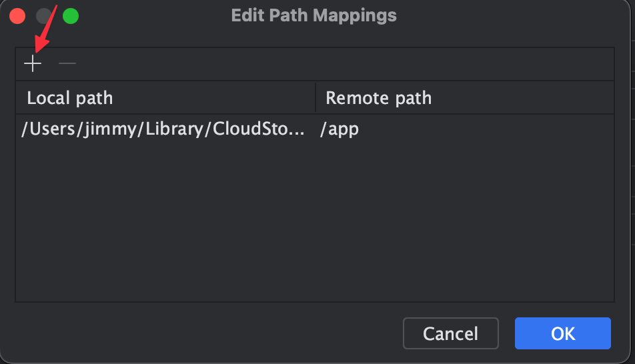Select the /Users/jimmy/Library local path cell
635x364 pixels.
(164, 129)
